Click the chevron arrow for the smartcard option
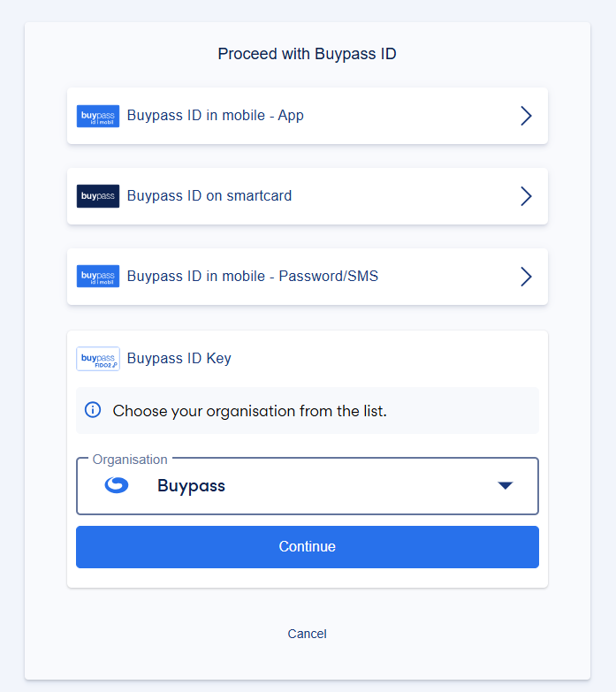616x692 pixels. tap(526, 196)
